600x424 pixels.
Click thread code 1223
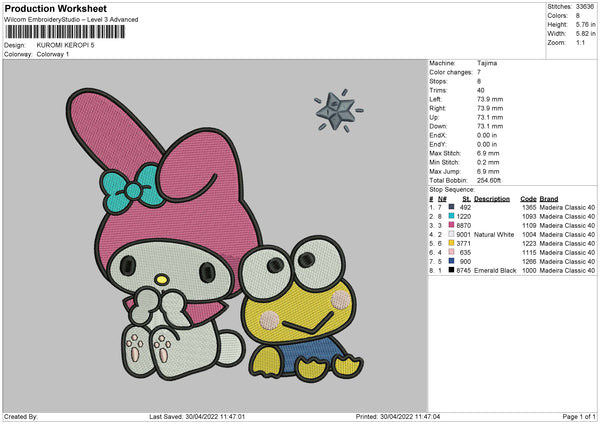coord(529,243)
